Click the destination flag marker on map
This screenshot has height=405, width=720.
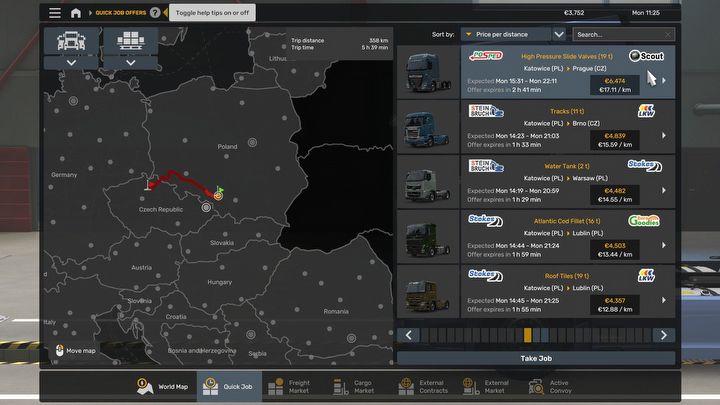[219, 193]
